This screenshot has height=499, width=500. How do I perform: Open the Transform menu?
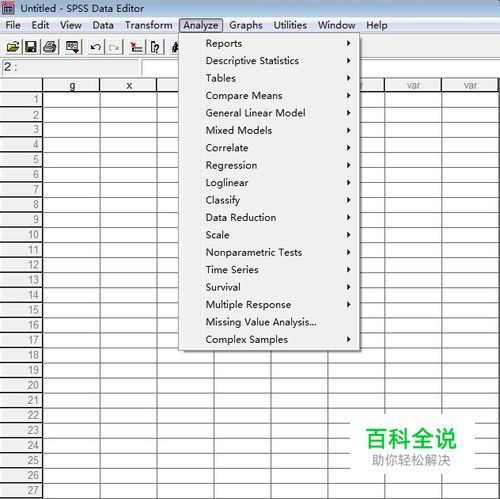(x=149, y=25)
